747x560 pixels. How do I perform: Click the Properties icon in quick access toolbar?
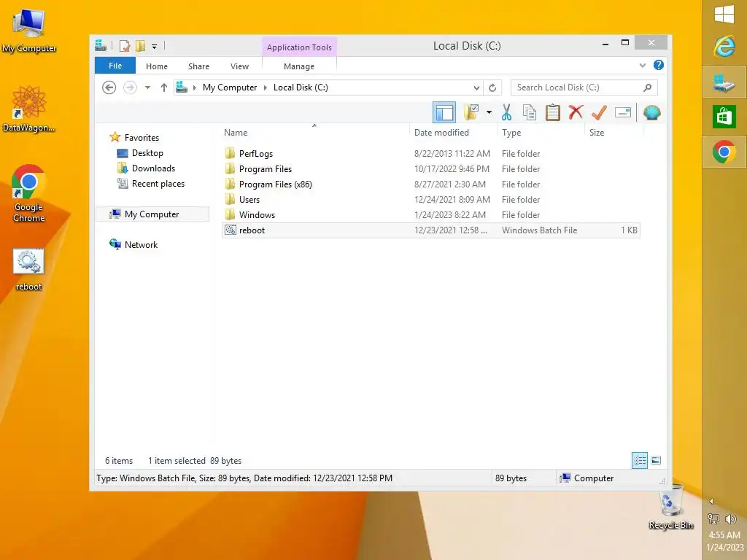point(125,46)
